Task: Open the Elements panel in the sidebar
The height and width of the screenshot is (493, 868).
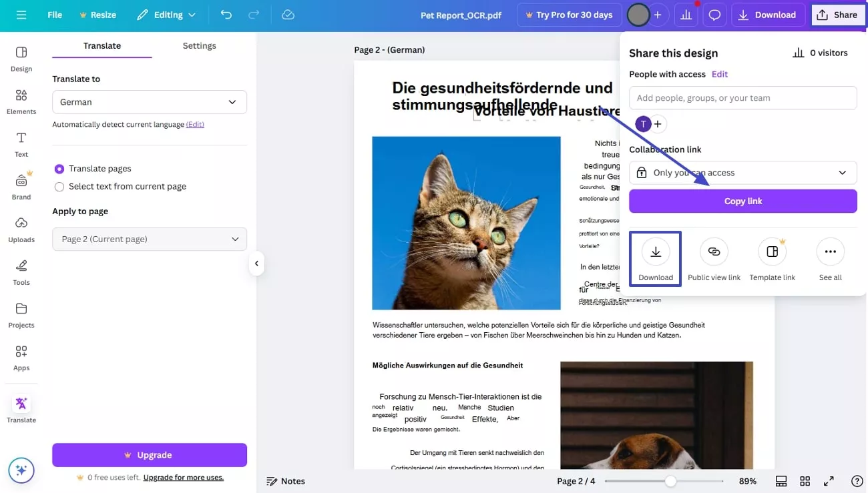Action: pyautogui.click(x=21, y=101)
